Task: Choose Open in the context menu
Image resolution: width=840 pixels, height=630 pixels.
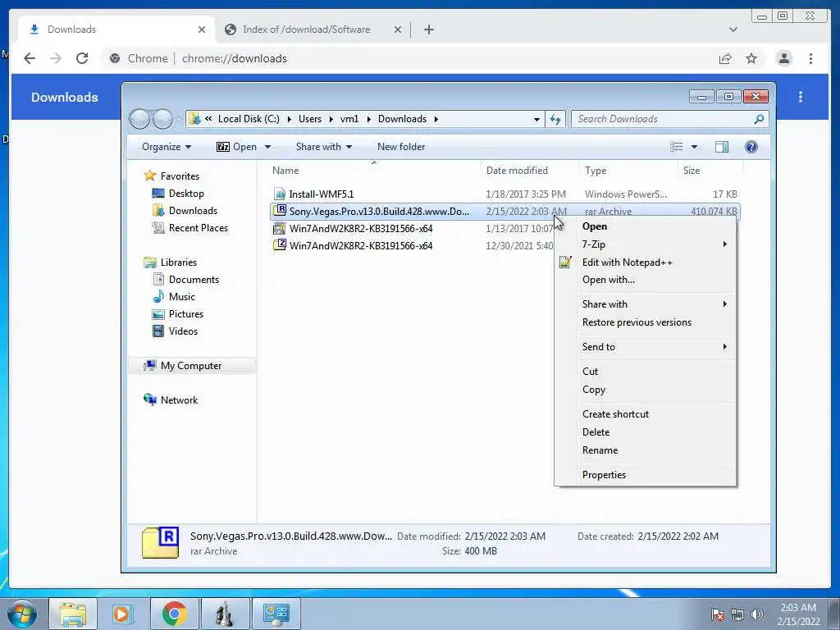Action: point(646,226)
